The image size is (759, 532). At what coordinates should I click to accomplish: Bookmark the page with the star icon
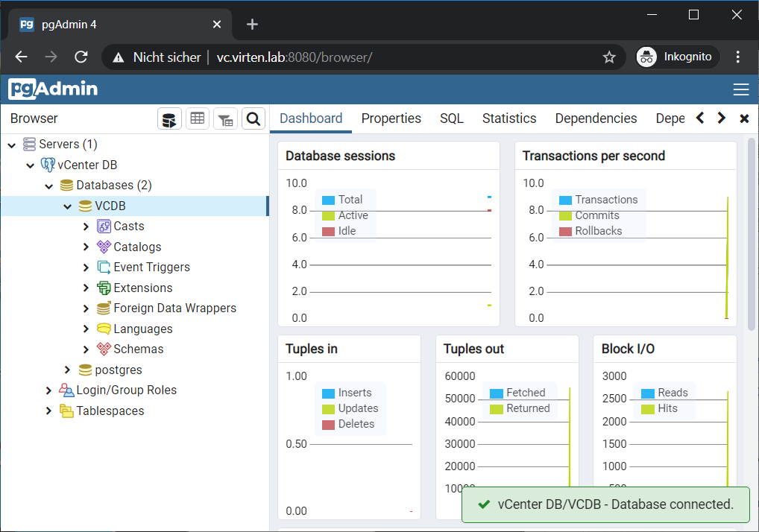609,57
